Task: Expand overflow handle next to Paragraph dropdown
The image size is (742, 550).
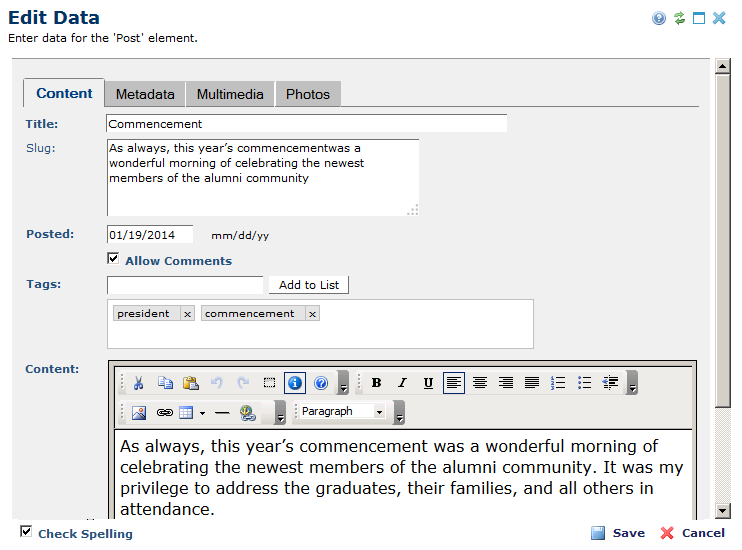Action: [399, 412]
